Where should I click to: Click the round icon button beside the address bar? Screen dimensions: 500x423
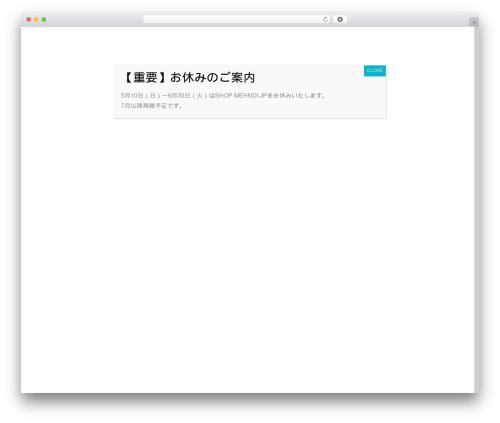[x=340, y=20]
